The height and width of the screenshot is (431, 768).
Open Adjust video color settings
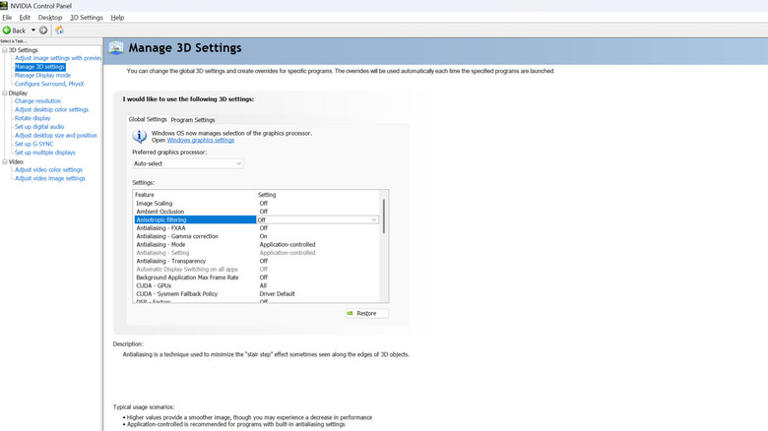(48, 169)
